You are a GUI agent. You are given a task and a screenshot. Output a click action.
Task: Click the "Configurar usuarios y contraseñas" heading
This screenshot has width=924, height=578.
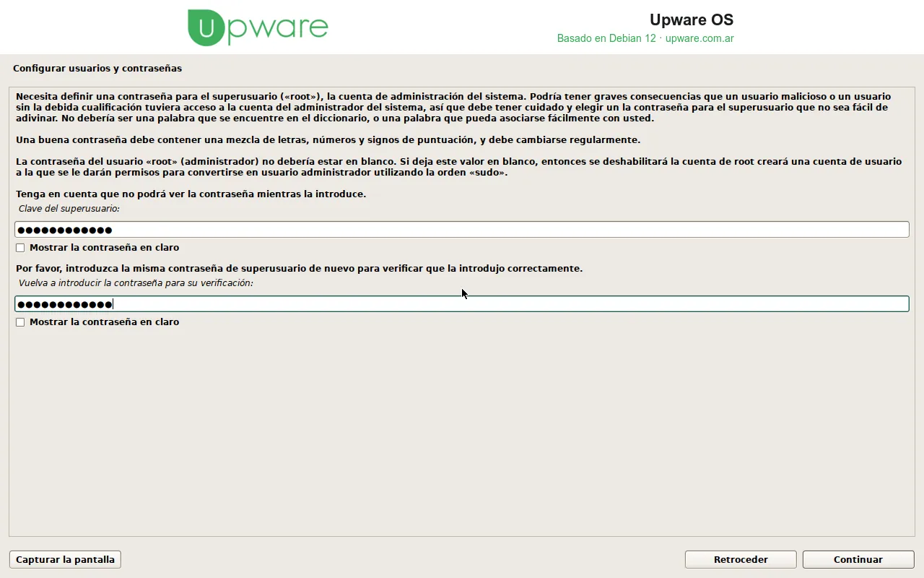click(x=97, y=69)
